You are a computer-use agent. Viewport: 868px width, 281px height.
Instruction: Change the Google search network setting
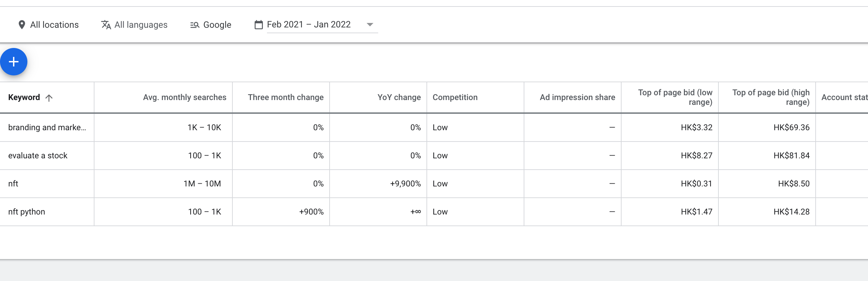coord(217,25)
